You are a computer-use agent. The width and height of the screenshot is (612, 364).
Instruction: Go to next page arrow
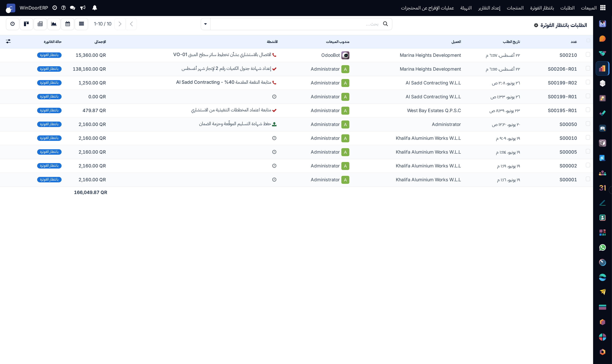(x=120, y=24)
